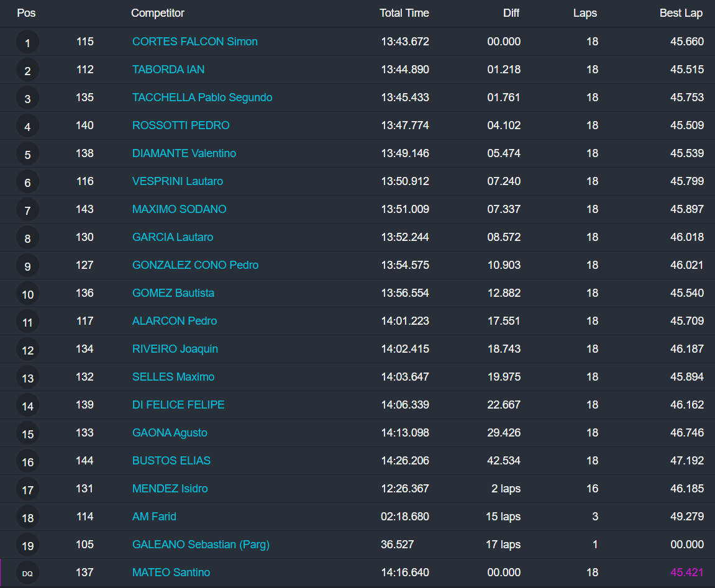
Task: Select TACCHELLA Pablo Segundo's name
Action: coord(202,97)
